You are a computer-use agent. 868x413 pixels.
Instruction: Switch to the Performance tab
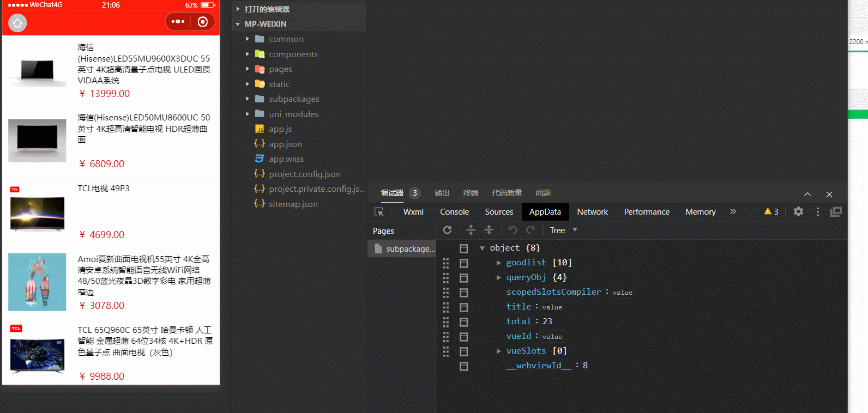(x=647, y=211)
